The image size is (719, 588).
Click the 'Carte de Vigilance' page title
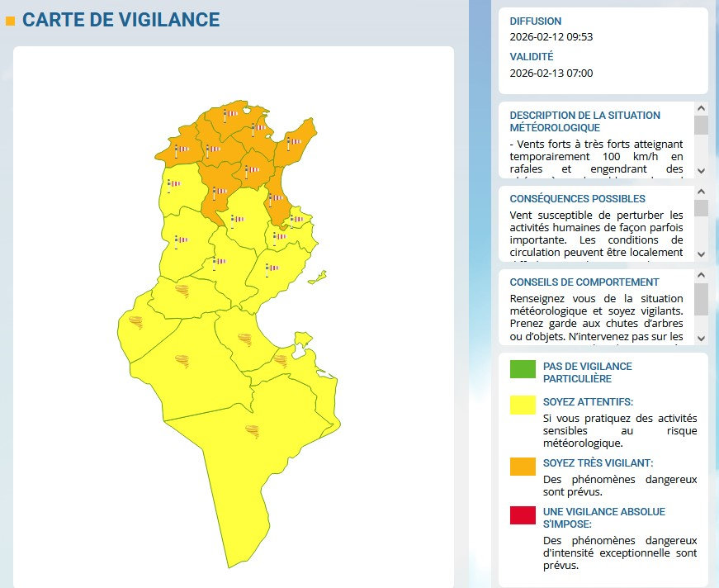click(x=121, y=20)
